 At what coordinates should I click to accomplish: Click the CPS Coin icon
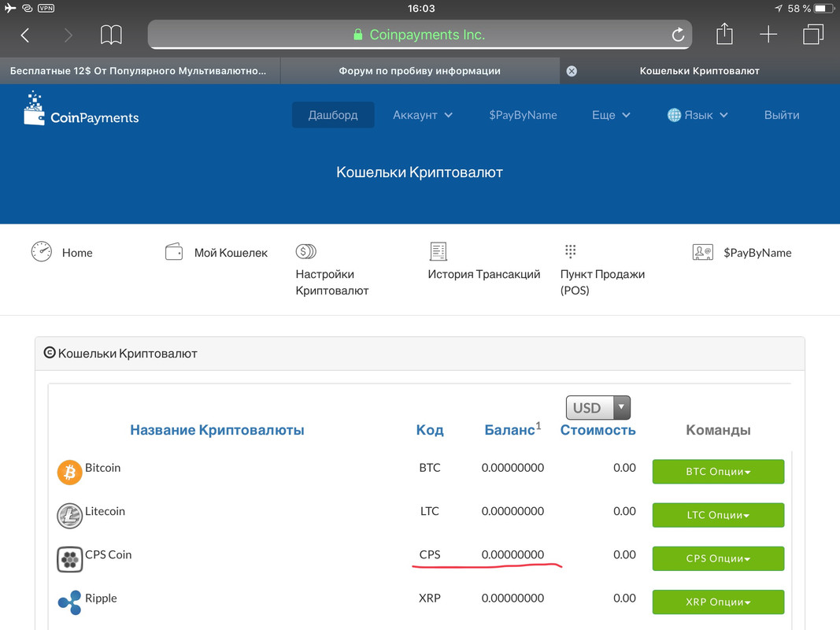point(69,559)
